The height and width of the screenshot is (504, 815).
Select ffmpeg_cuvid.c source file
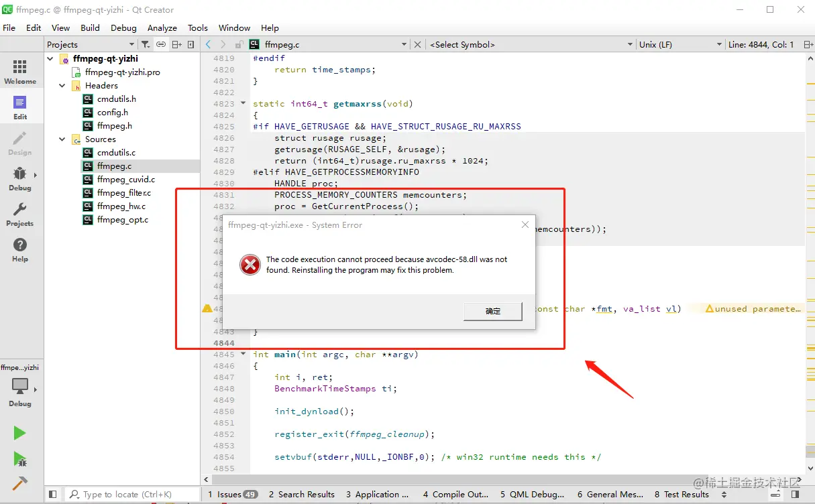point(125,180)
